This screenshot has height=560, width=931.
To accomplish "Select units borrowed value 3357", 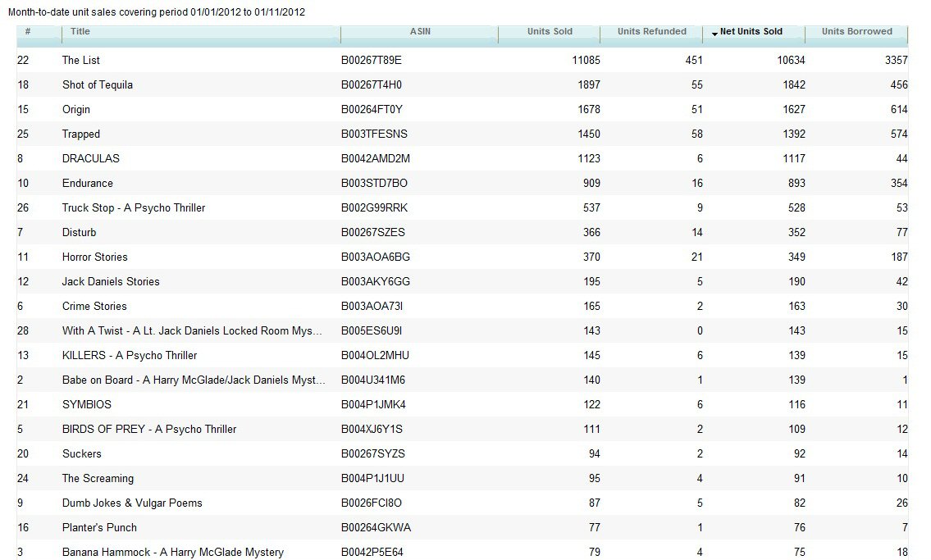I will [x=896, y=60].
